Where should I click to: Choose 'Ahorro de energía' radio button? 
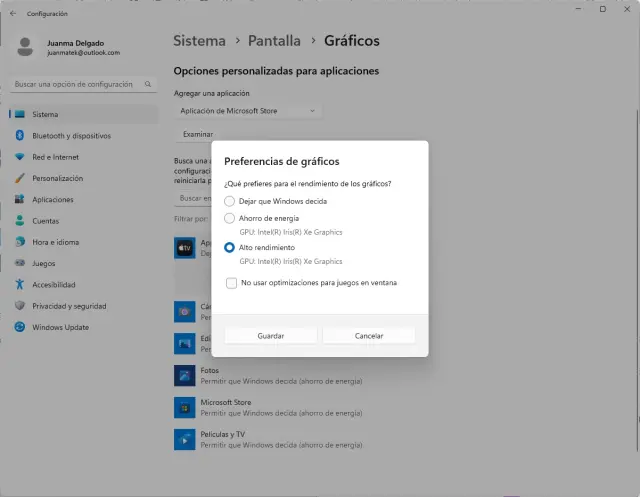click(x=230, y=218)
